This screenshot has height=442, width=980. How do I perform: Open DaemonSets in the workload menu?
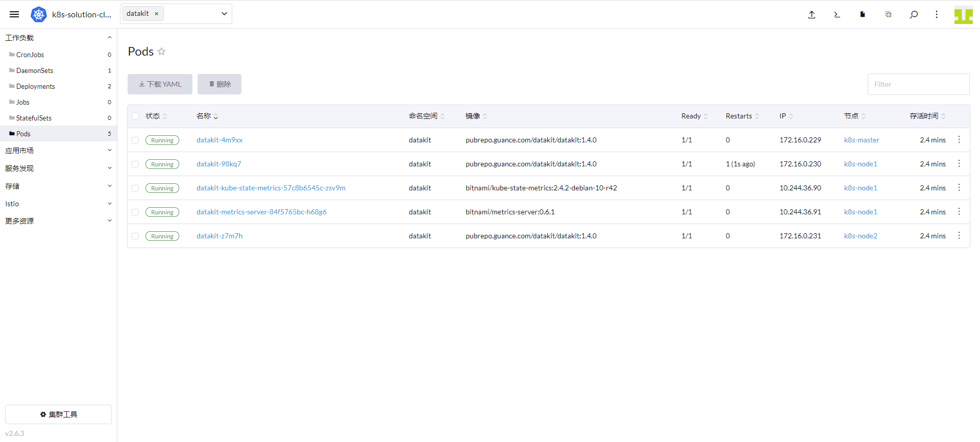35,70
